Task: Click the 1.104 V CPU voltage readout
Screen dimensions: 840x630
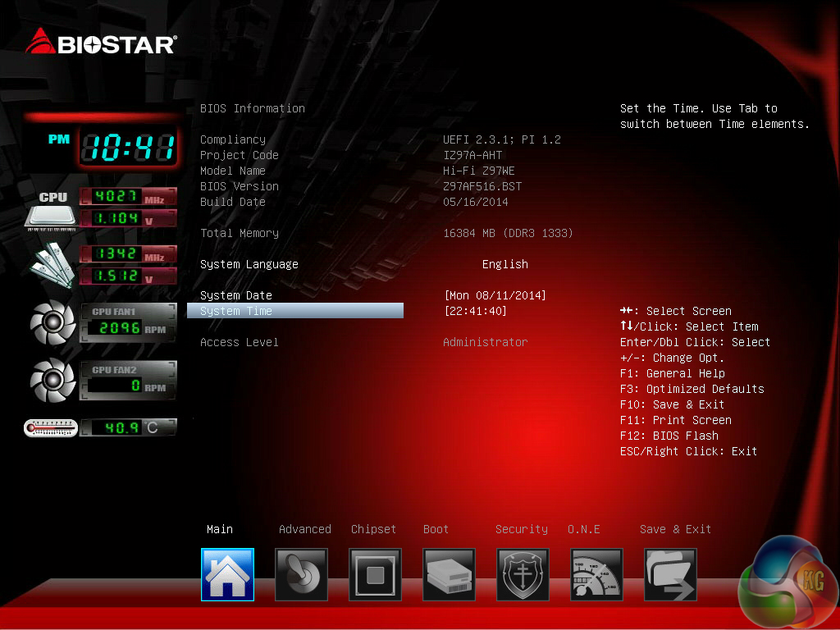Action: click(x=128, y=218)
